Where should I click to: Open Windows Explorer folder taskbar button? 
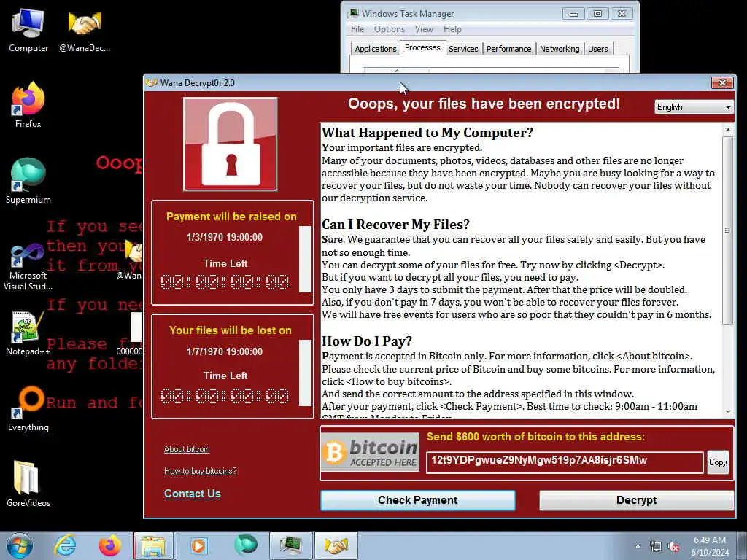[x=153, y=545]
